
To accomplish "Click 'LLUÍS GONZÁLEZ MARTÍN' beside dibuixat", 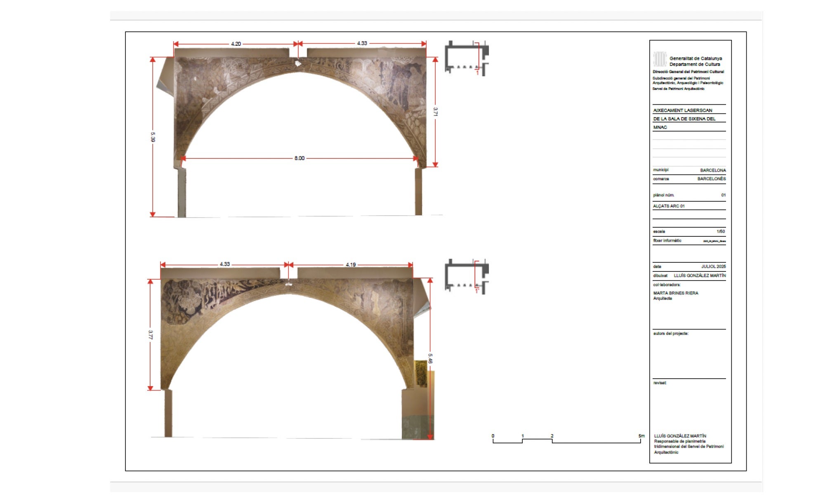I will click(x=700, y=276).
